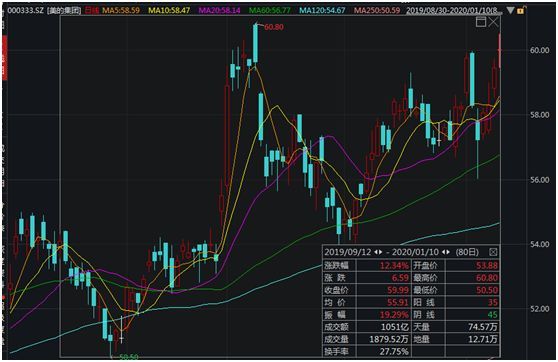Click the 振幅 value 19.29%
Screen dimensions: 558x362
394,315
